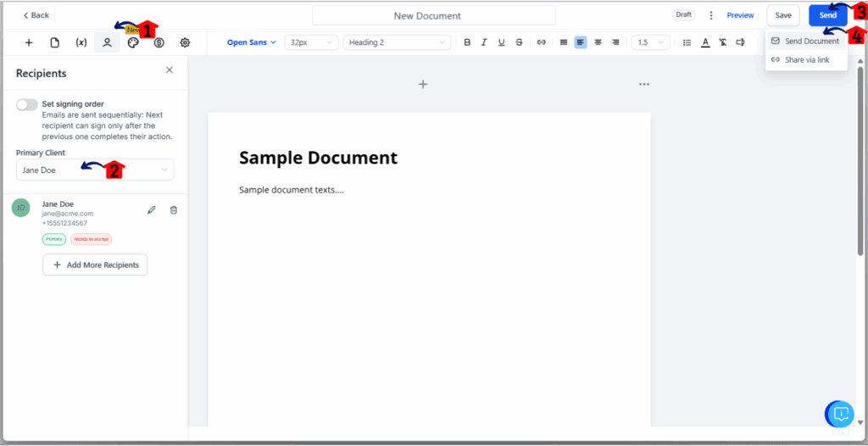The image size is (868, 446).
Task: Apply justify text alignment
Action: (x=564, y=42)
